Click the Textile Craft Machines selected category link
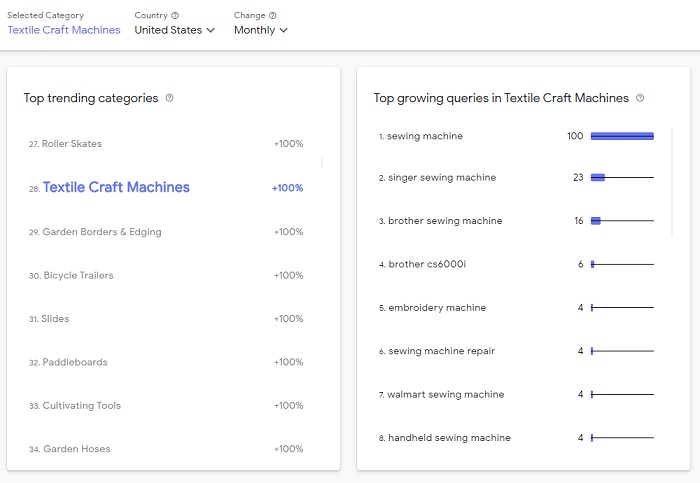Screen dimensions: 700x483 tap(64, 30)
